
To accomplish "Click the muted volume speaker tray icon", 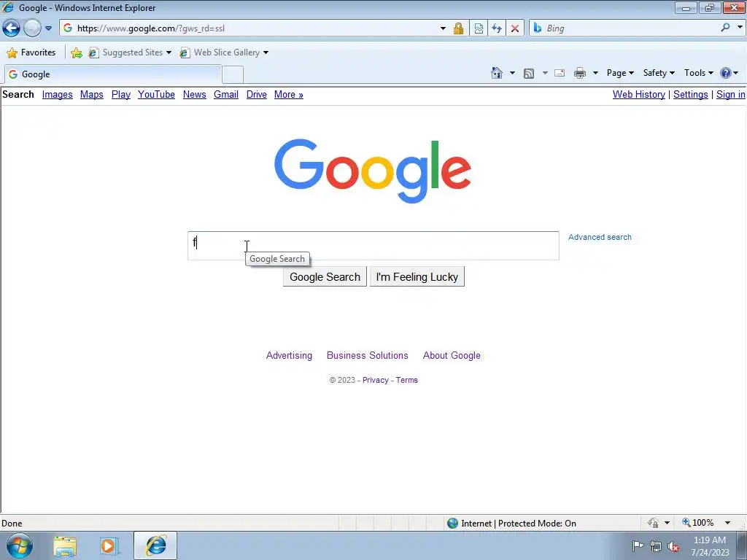I will [673, 546].
